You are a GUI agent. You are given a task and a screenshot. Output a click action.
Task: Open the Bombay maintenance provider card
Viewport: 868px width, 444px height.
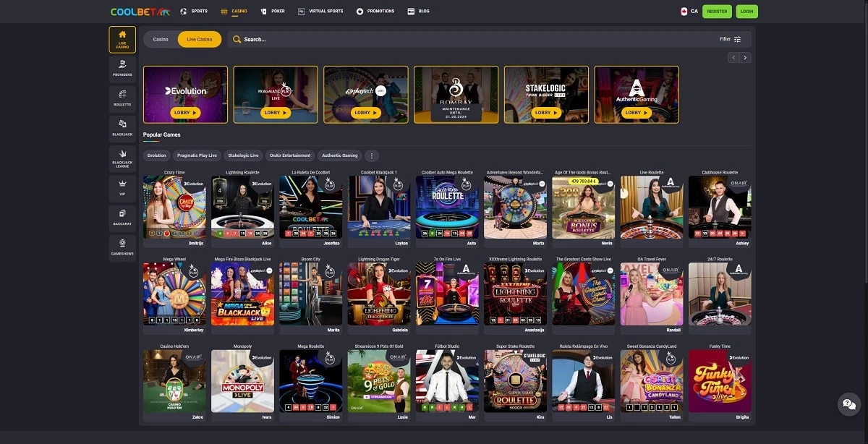[x=456, y=95]
